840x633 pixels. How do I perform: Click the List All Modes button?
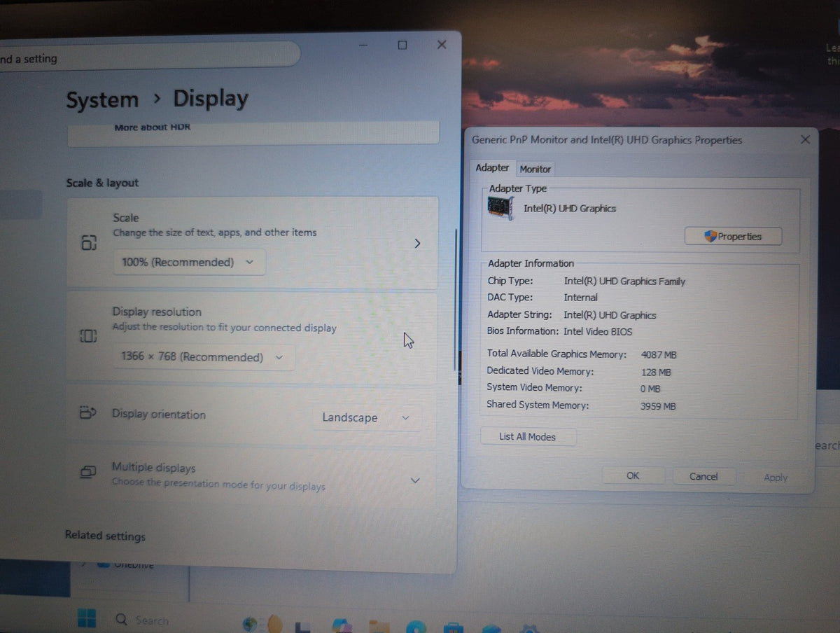[x=528, y=436]
